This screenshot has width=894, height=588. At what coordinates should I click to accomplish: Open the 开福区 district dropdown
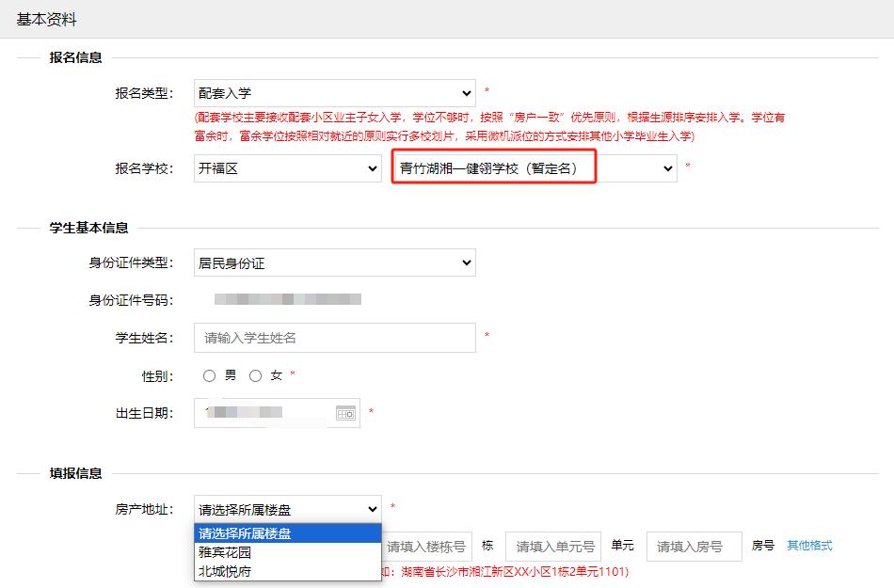(287, 168)
